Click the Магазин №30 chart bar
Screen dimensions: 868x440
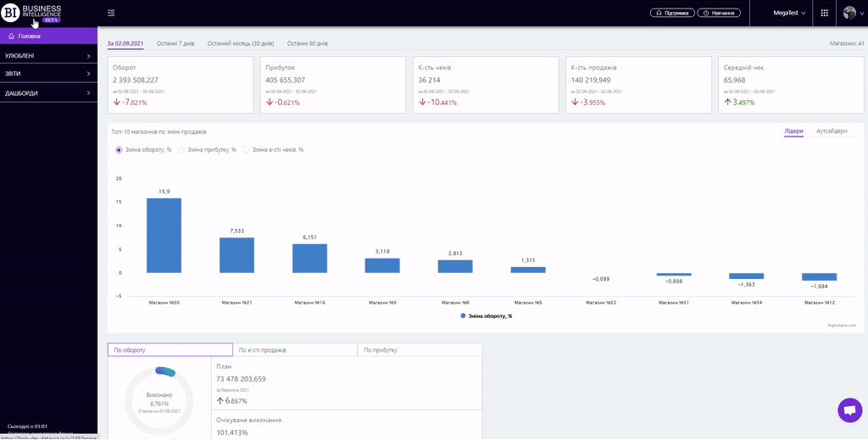click(x=164, y=235)
